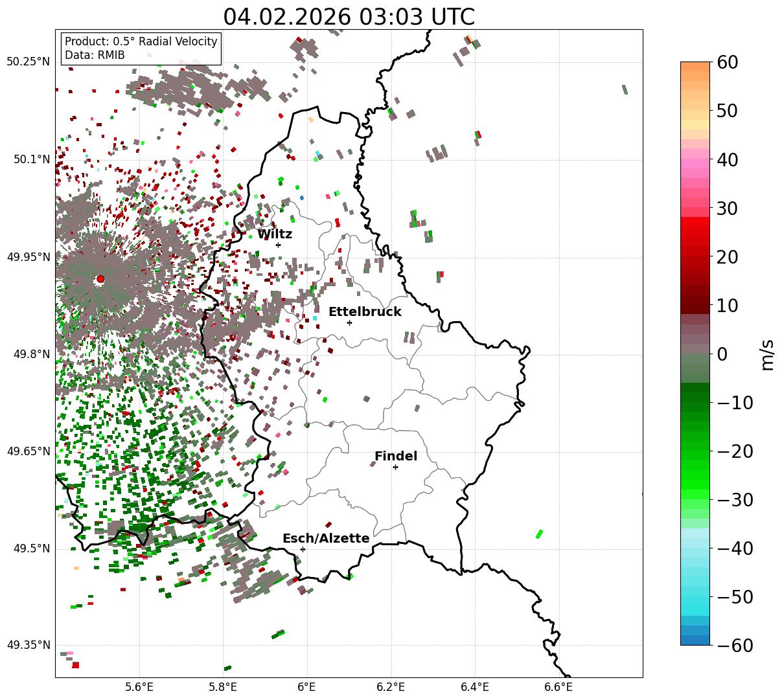782x700 pixels.
Task: Click the 49.5°N latitude label
Action: coord(31,548)
